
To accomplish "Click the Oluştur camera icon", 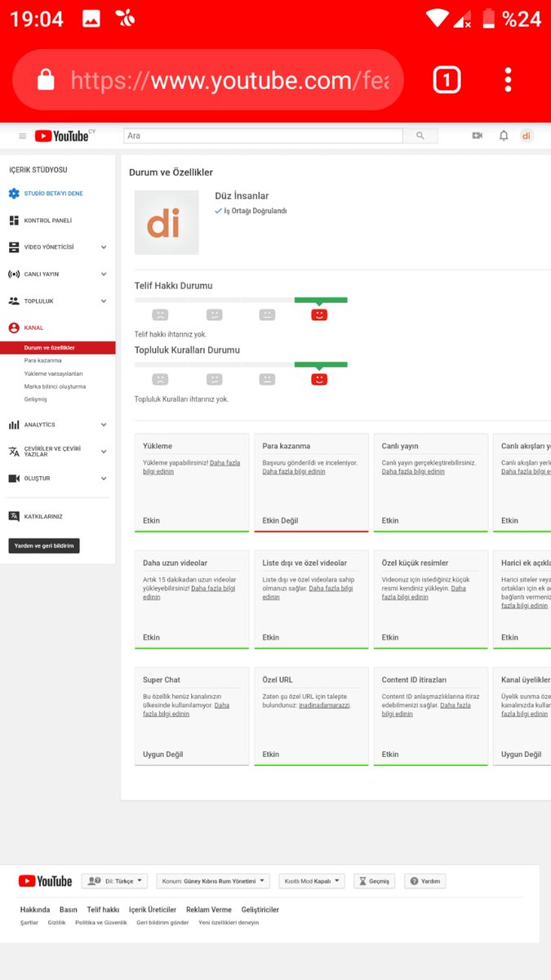I will (14, 479).
